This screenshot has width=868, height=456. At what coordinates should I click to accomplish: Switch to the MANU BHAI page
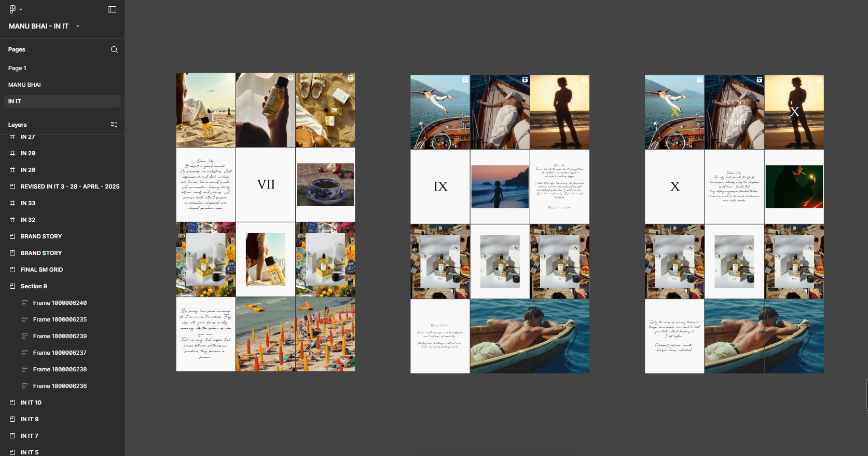(x=24, y=85)
